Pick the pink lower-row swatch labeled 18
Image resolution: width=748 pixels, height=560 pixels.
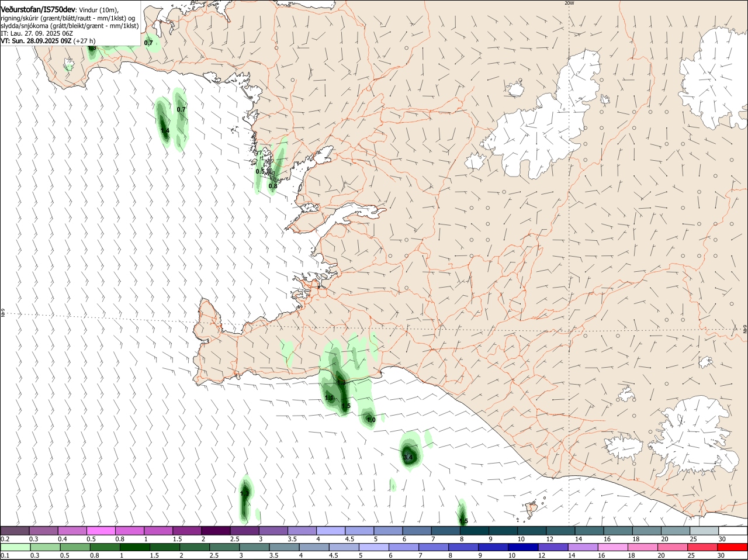[643, 547]
